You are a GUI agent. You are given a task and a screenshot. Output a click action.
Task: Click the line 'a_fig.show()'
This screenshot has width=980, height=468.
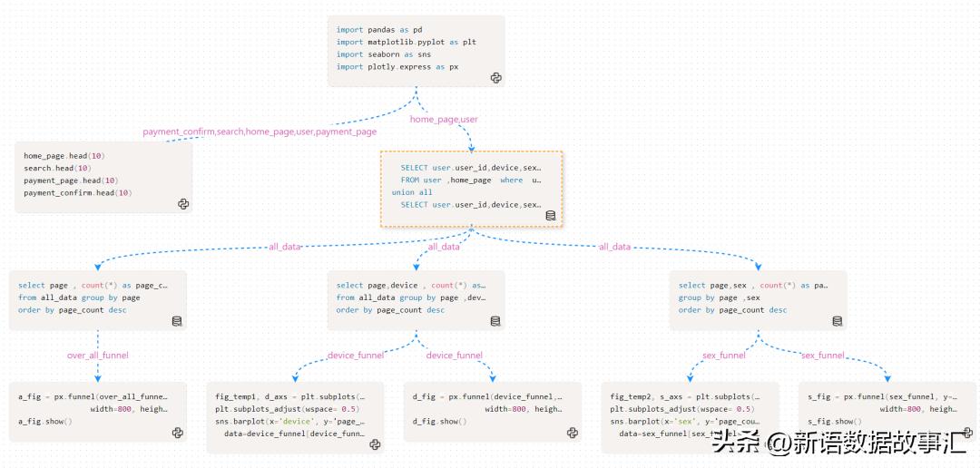click(x=45, y=422)
